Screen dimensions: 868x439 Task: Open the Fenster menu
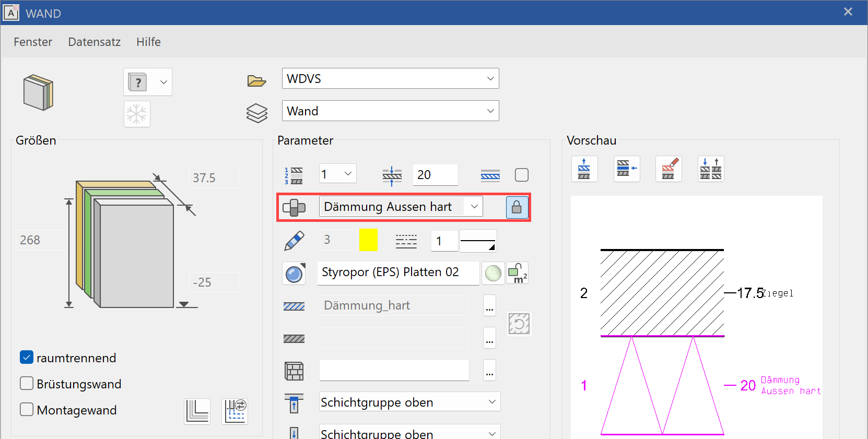coord(33,42)
